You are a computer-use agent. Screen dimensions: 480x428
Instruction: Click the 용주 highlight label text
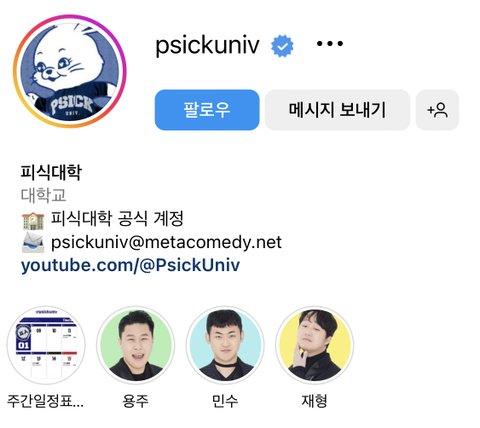[135, 401]
